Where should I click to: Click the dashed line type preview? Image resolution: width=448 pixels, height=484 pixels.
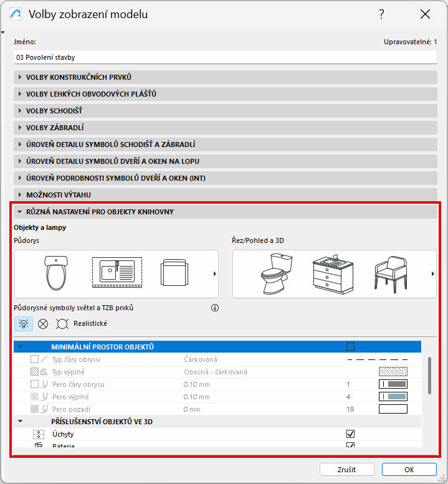(378, 359)
